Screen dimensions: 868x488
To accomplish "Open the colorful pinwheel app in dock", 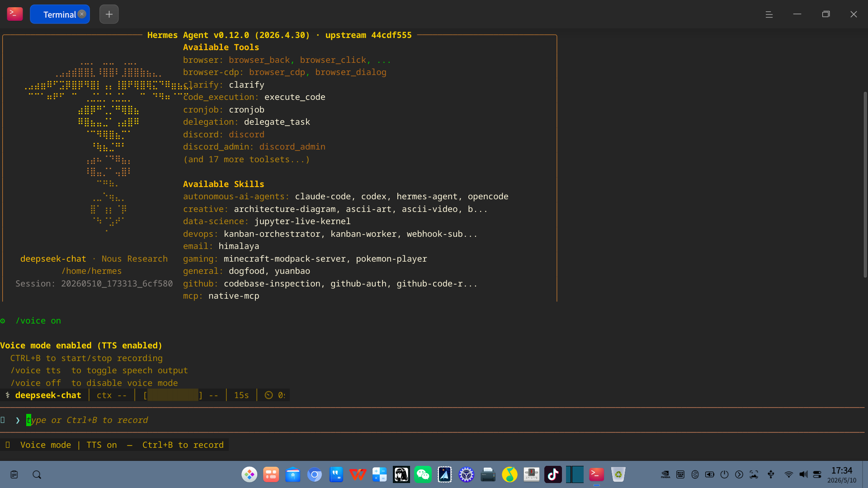I will pos(249,474).
